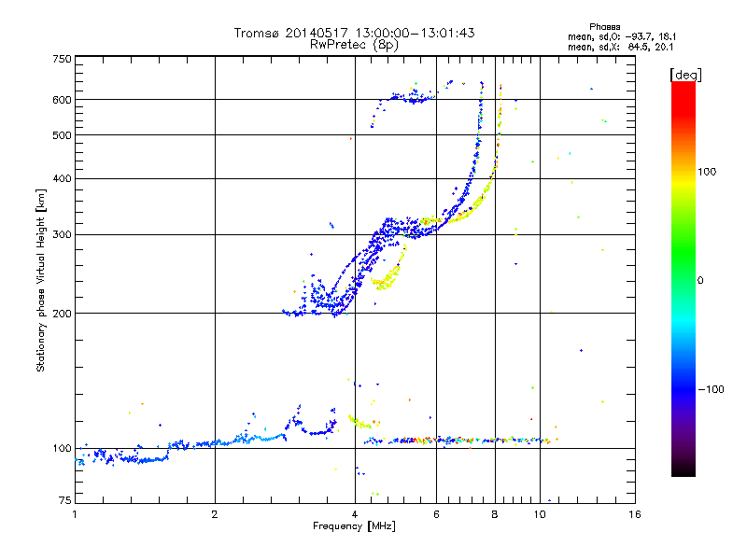This screenshot has height=560, width=747.
Task: Click the y-axis tick label '400'
Action: [x=62, y=179]
